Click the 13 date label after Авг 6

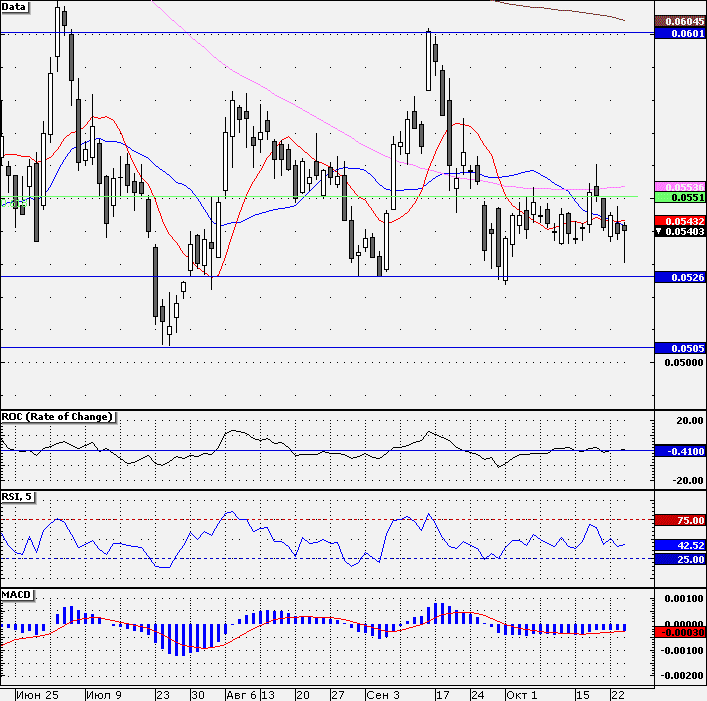(x=268, y=695)
